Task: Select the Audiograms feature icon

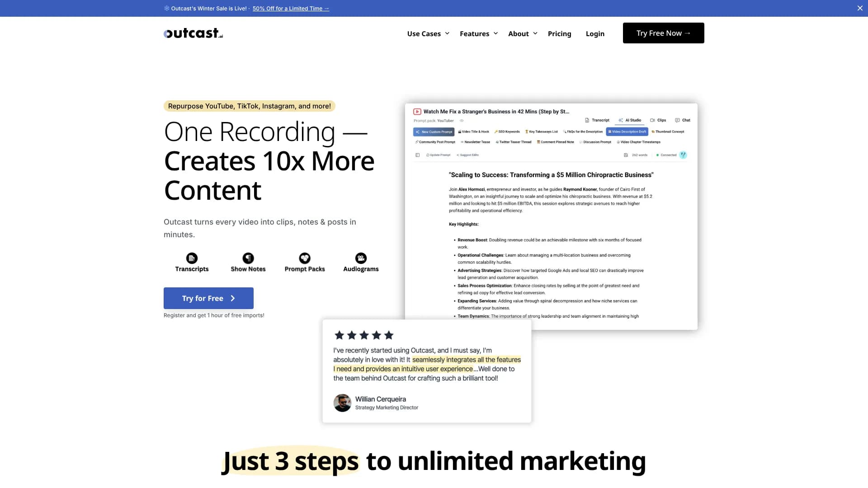Action: 361,258
